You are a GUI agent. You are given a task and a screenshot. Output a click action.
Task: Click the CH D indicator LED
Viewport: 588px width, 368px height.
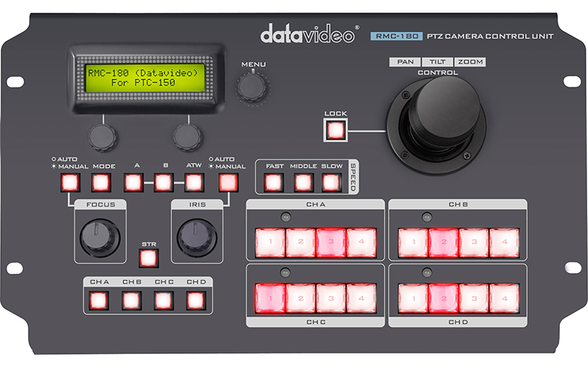point(427,272)
